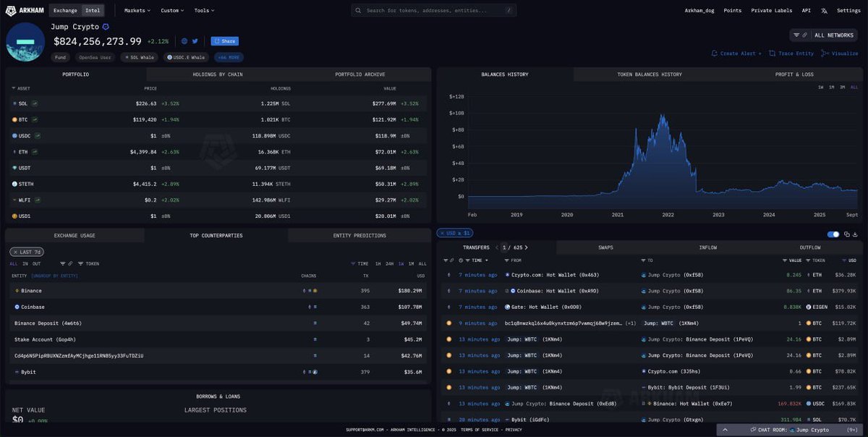Open the Tools dropdown menu

click(x=204, y=11)
